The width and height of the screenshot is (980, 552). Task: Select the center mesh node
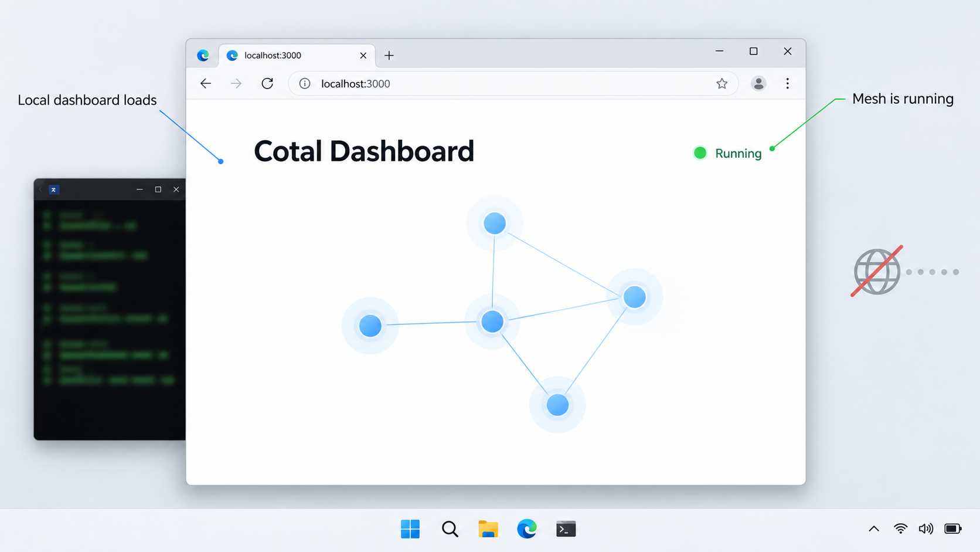pyautogui.click(x=492, y=321)
